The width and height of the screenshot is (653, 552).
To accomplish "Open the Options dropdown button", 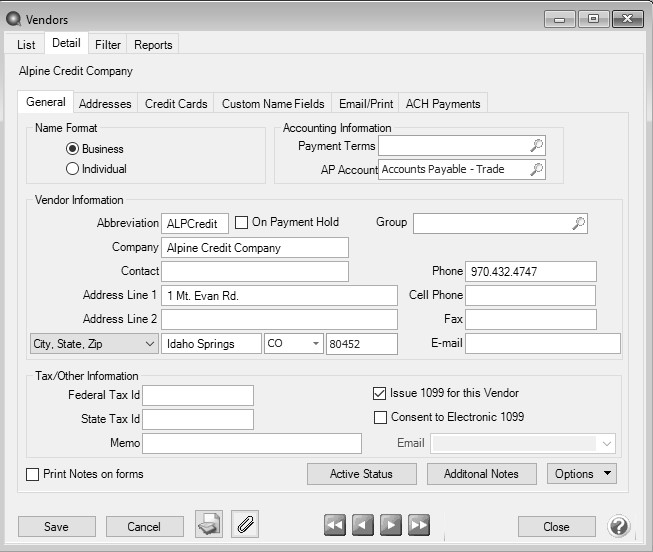I will 582,474.
